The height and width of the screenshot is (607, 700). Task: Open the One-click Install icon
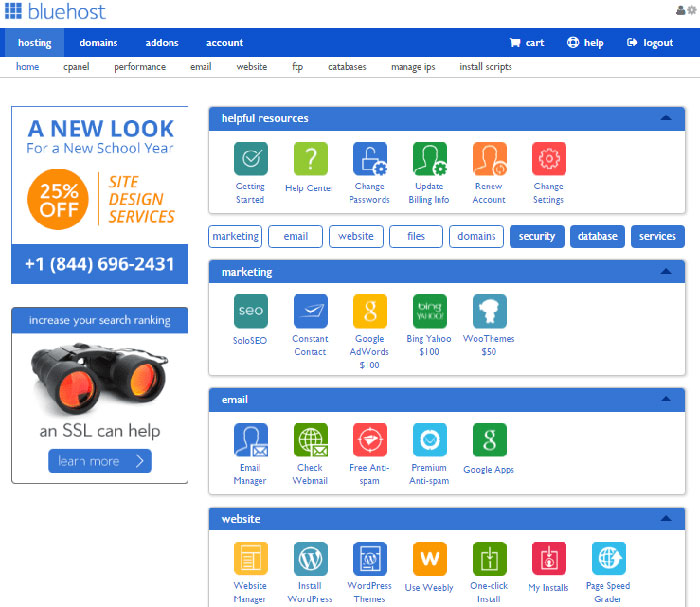[490, 558]
